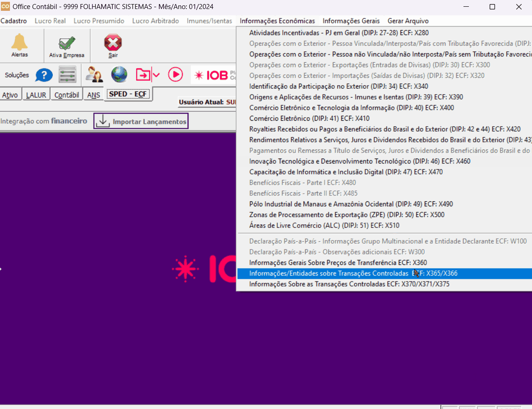Click the globe icon in toolbar

coord(119,75)
